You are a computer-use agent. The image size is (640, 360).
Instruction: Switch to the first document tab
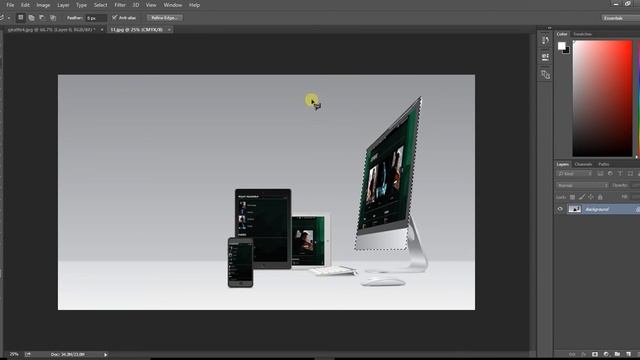[51, 30]
